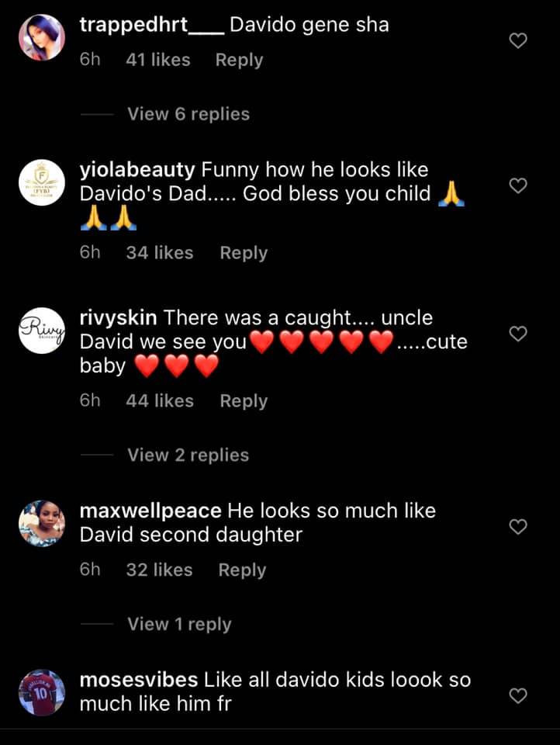Open the maxwellpeace username link
This screenshot has width=560, height=745.
tap(150, 511)
